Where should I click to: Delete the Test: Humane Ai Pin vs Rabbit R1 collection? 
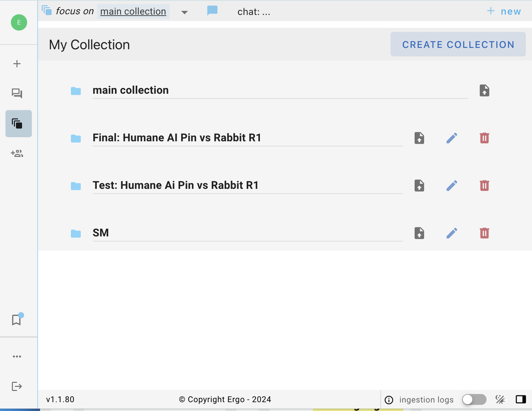coord(484,186)
